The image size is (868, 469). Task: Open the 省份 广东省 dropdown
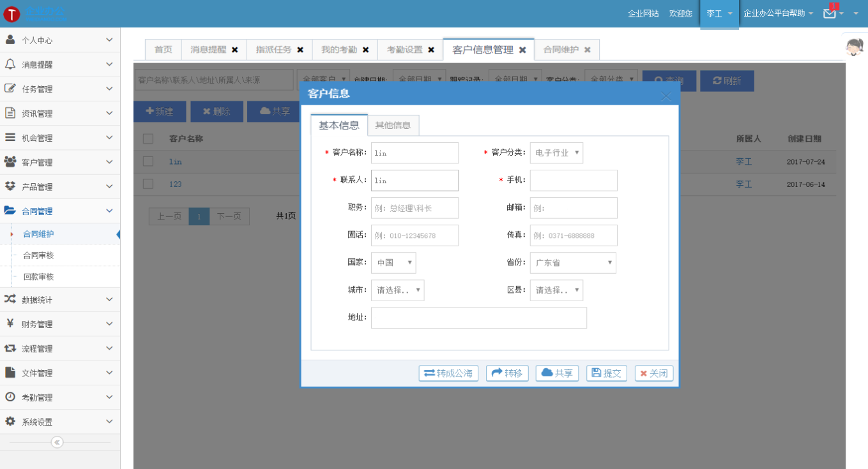573,262
